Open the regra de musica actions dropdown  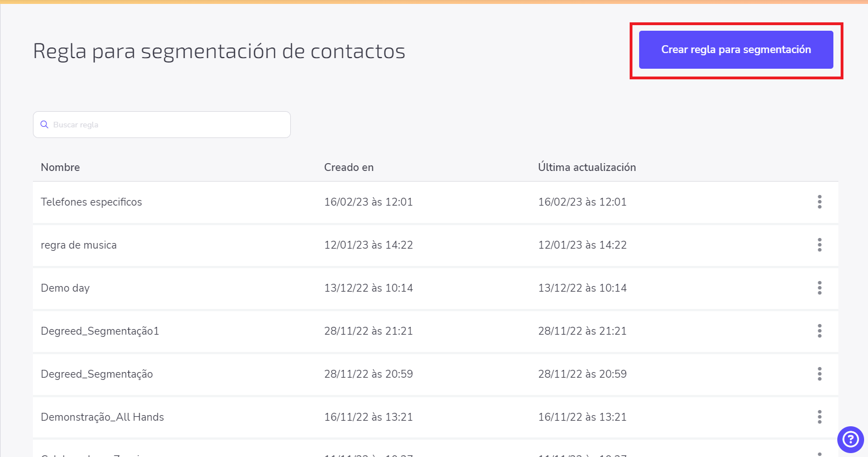point(819,245)
